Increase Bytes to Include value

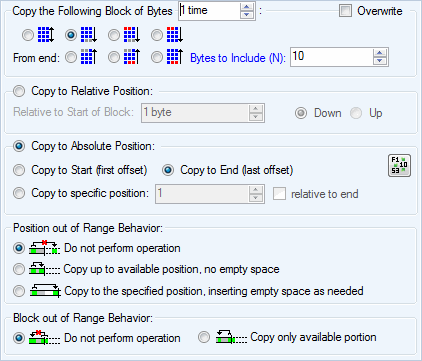pos(380,53)
